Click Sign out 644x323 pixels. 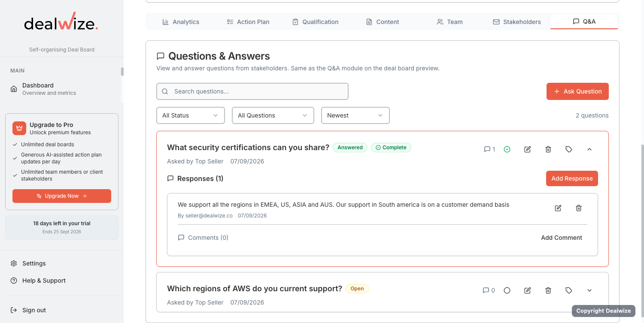coord(62,310)
